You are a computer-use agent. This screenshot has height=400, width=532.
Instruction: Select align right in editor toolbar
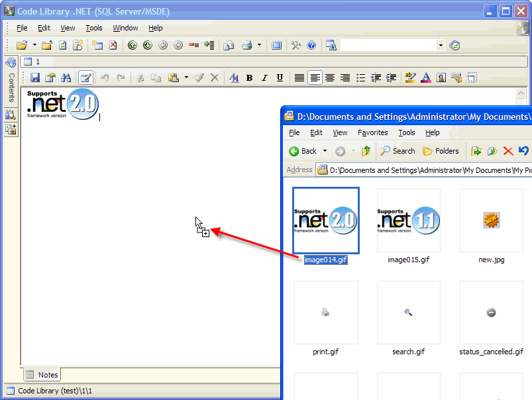tap(345, 77)
